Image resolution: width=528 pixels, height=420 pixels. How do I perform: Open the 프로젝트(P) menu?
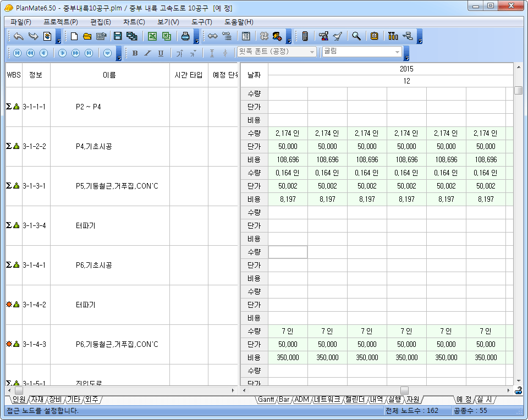[x=61, y=22]
